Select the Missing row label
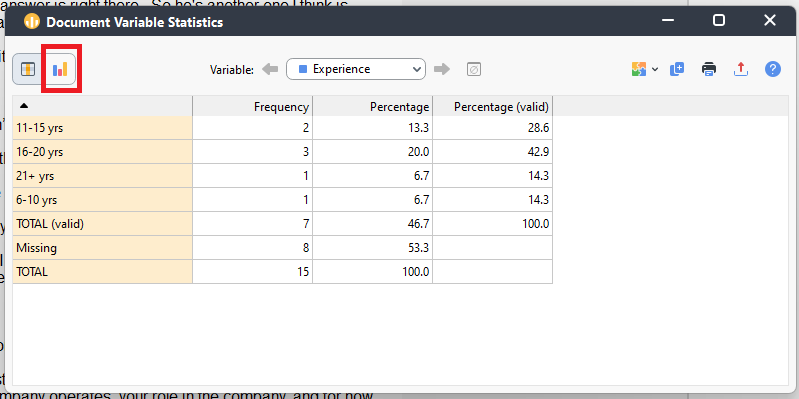The height and width of the screenshot is (399, 799). coord(102,248)
